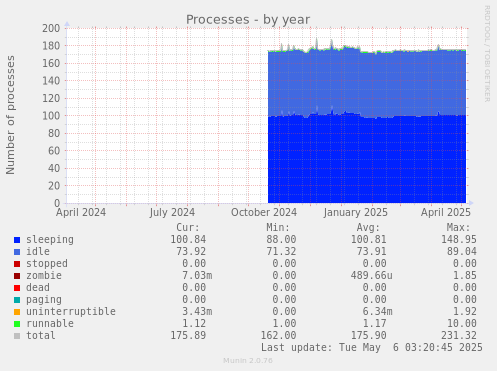Click runnable average value 1.17
Image resolution: width=497 pixels, height=371 pixels.
click(374, 324)
